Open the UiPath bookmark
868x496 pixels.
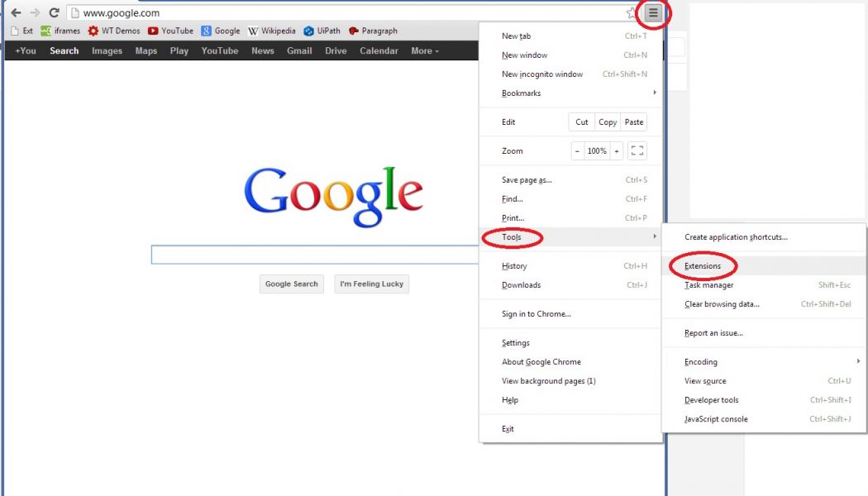(x=322, y=31)
